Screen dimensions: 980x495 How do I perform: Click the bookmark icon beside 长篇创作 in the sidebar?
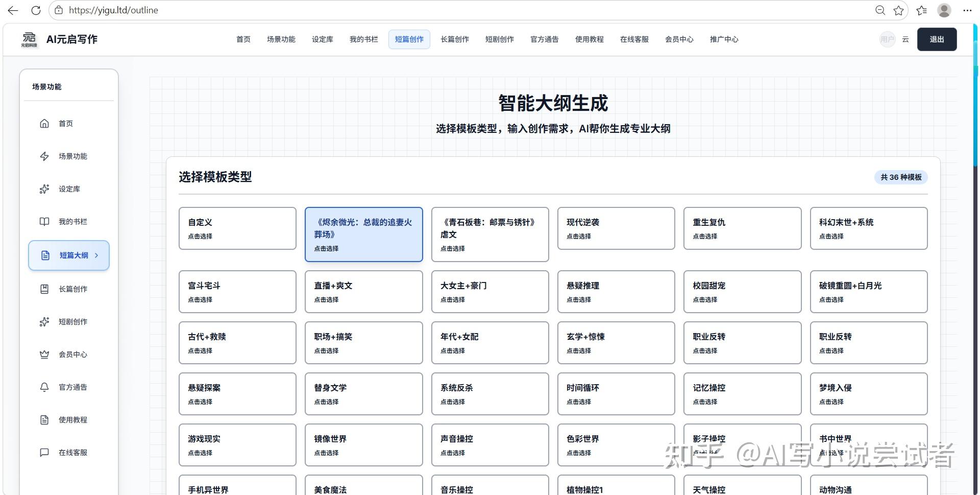[44, 289]
